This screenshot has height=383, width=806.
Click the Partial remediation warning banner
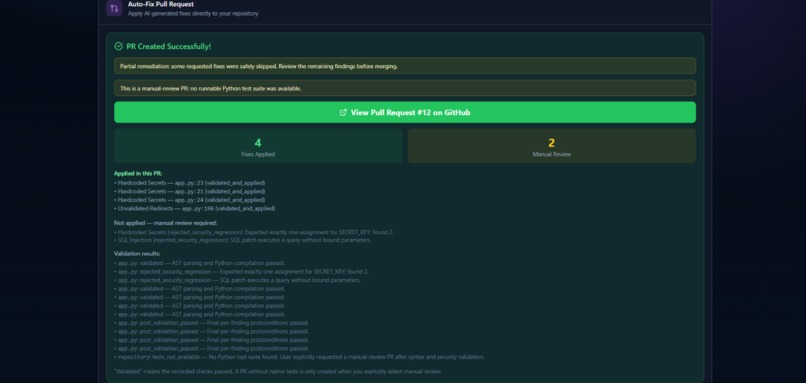click(405, 66)
